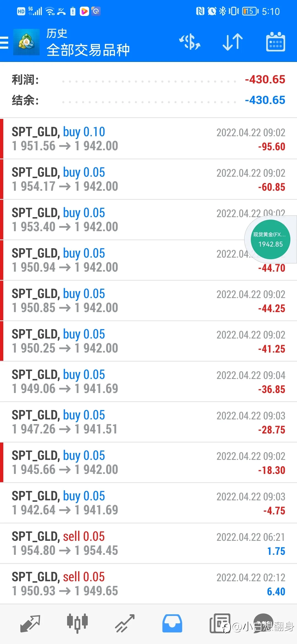
Task: Open buy trade closed at 1 941.51
Action: coord(148,422)
